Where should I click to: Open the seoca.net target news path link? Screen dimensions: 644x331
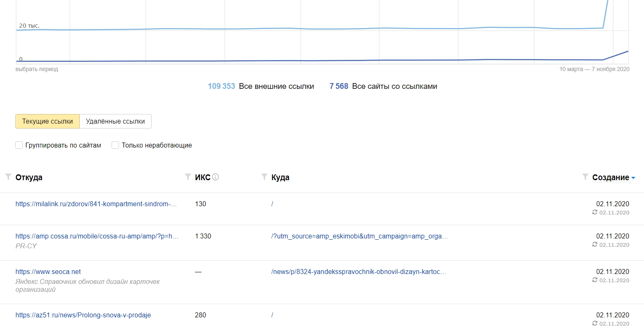pos(359,271)
